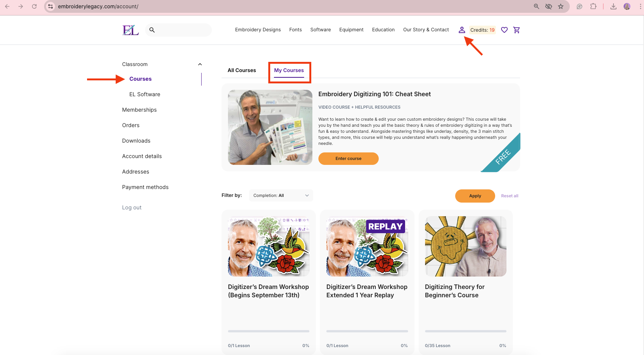Click the Classroom sidebar heading
644x355 pixels.
click(x=135, y=65)
